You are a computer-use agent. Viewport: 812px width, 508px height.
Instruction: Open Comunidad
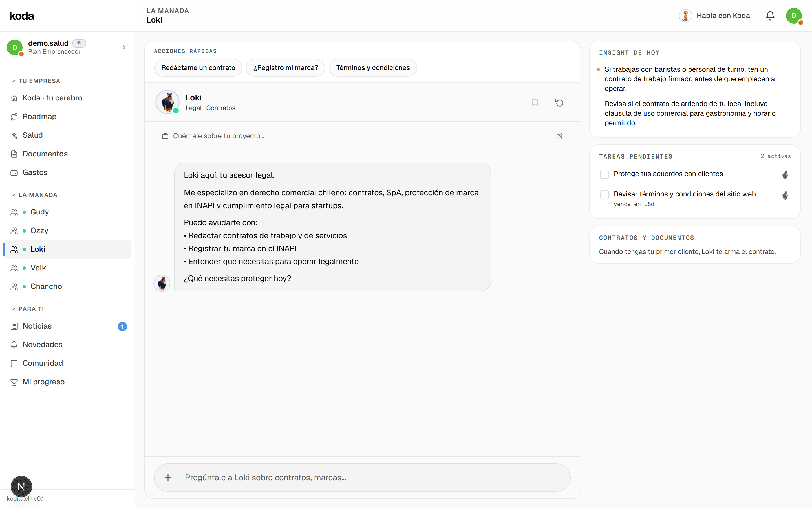[x=67, y=363]
